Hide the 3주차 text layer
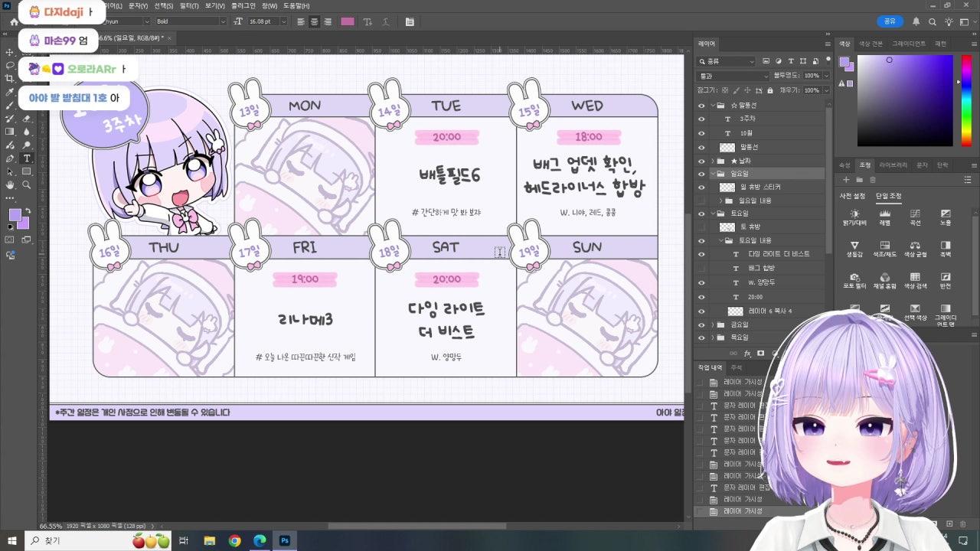The height and width of the screenshot is (551, 980). point(701,119)
